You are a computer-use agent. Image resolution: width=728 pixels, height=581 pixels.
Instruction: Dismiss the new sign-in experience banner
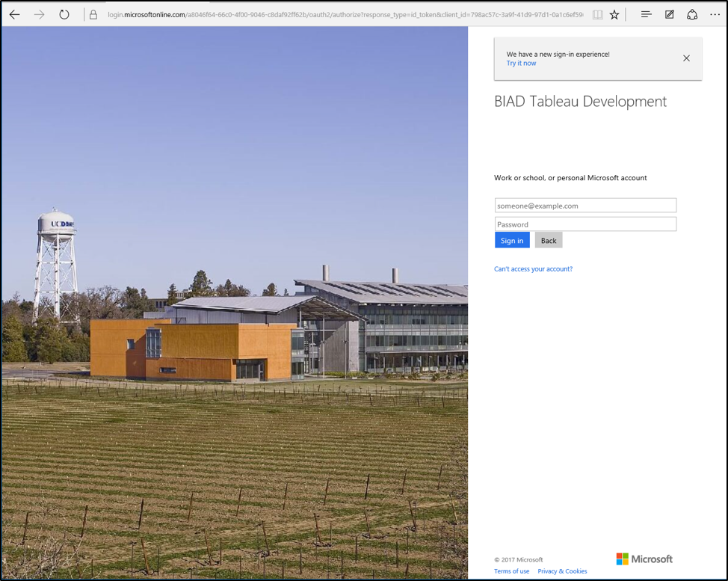(686, 58)
